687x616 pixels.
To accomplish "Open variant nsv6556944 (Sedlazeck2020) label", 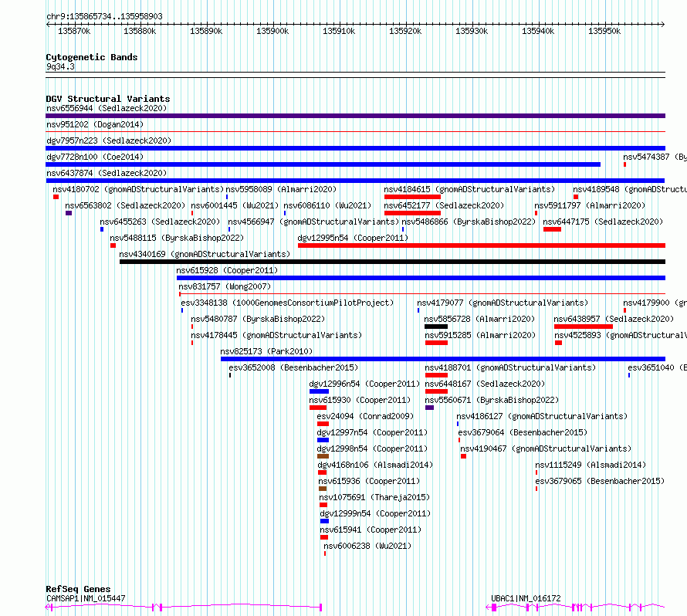I will coord(107,108).
